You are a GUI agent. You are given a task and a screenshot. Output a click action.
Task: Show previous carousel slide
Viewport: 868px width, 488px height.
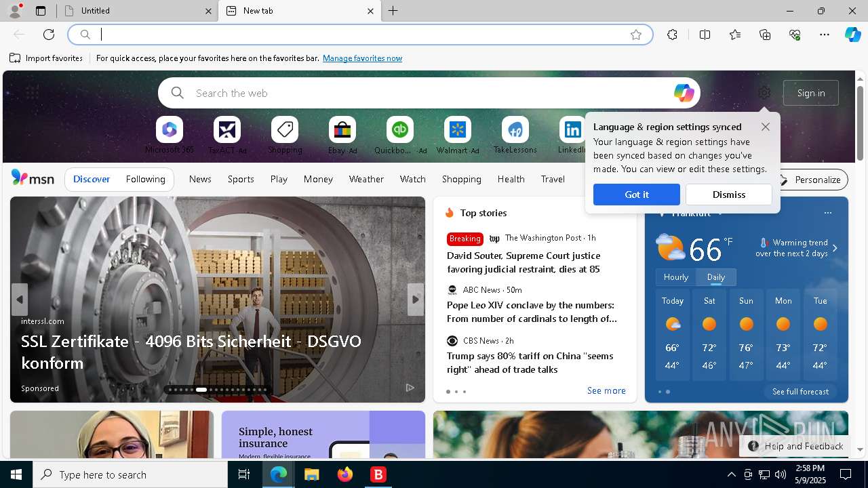tap(20, 300)
